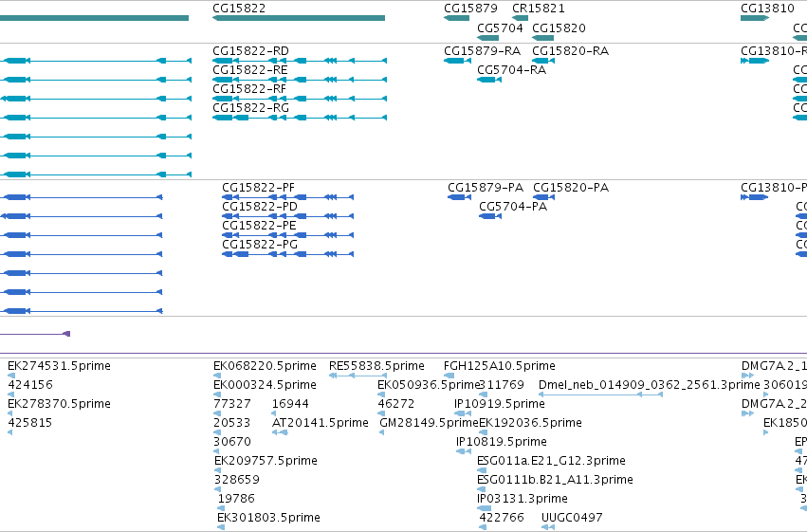The height and width of the screenshot is (532, 807).
Task: Open EST entry EK068220.5prime
Action: [265, 366]
